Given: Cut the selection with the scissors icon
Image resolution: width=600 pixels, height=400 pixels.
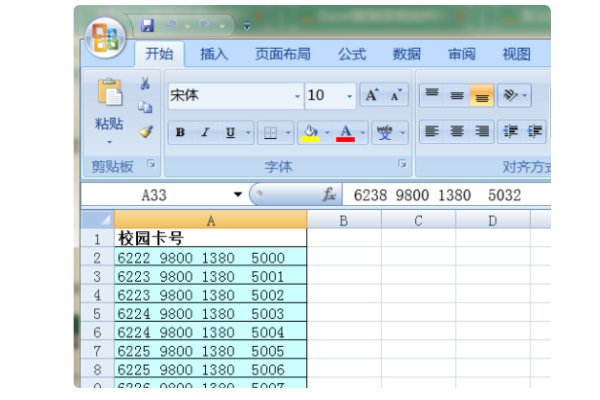Looking at the screenshot, I should click(145, 83).
